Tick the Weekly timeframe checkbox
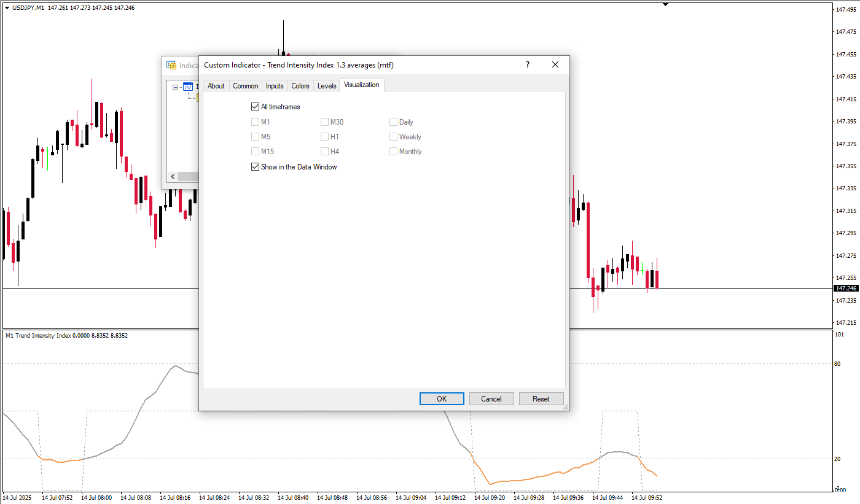The width and height of the screenshot is (860, 504). point(394,137)
